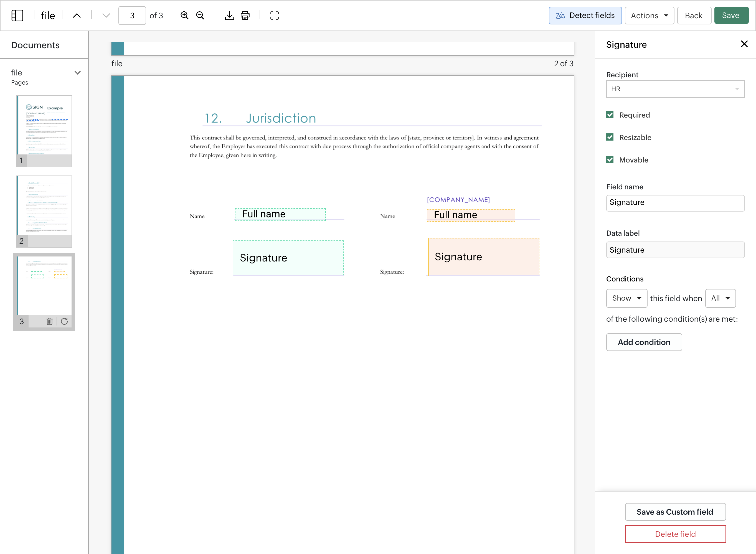Download the document
Image resolution: width=756 pixels, height=554 pixels.
tap(229, 16)
